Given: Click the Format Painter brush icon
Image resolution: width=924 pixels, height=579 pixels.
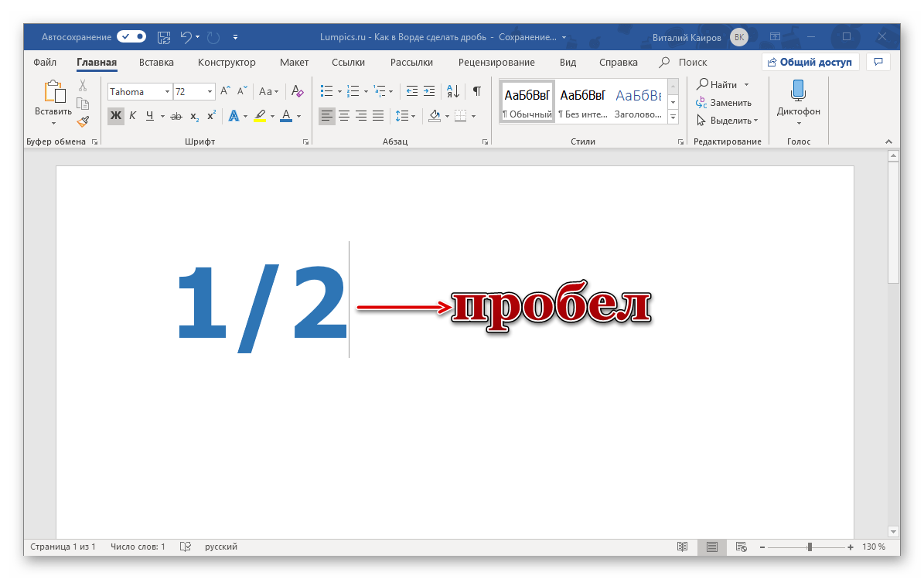Looking at the screenshot, I should [83, 121].
